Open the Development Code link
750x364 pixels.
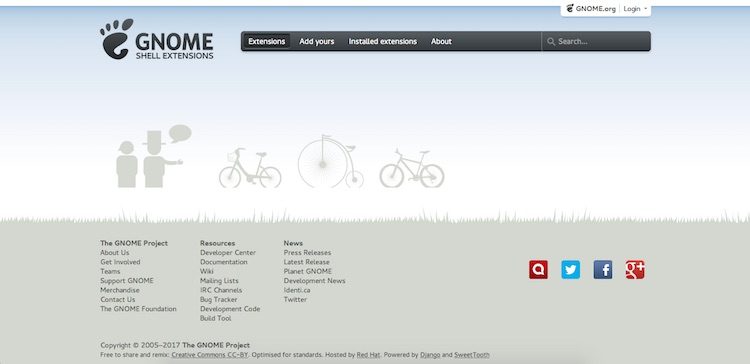[230, 309]
